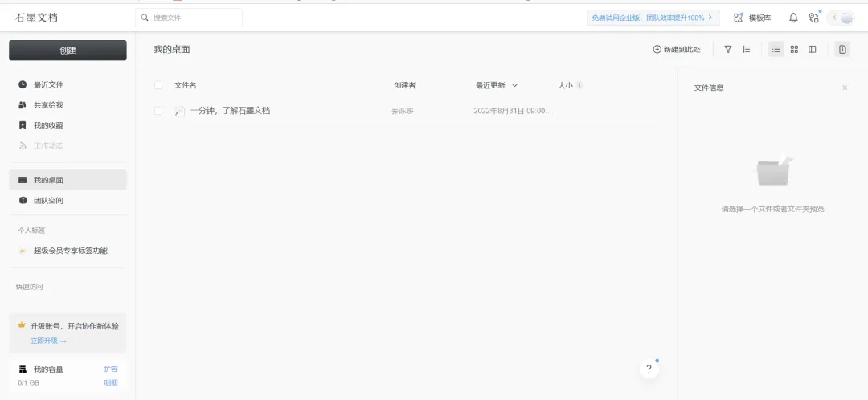
Task: Open the notifications bell
Action: (793, 18)
